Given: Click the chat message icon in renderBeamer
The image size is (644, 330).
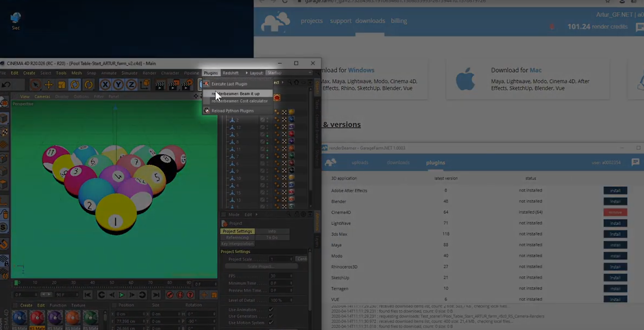Looking at the screenshot, I should pos(635,162).
